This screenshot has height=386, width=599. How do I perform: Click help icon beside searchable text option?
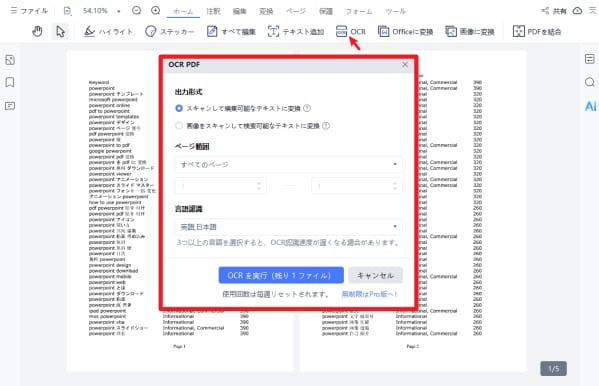326,125
